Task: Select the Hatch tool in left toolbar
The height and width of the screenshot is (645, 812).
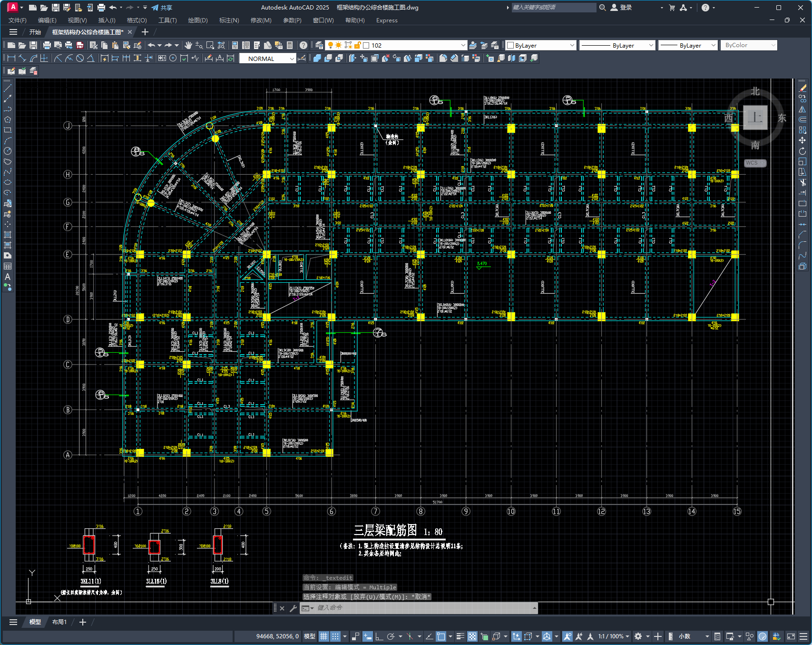Action: tap(8, 235)
